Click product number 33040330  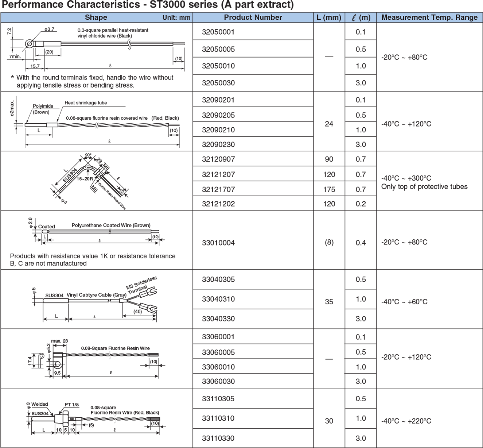coord(218,319)
